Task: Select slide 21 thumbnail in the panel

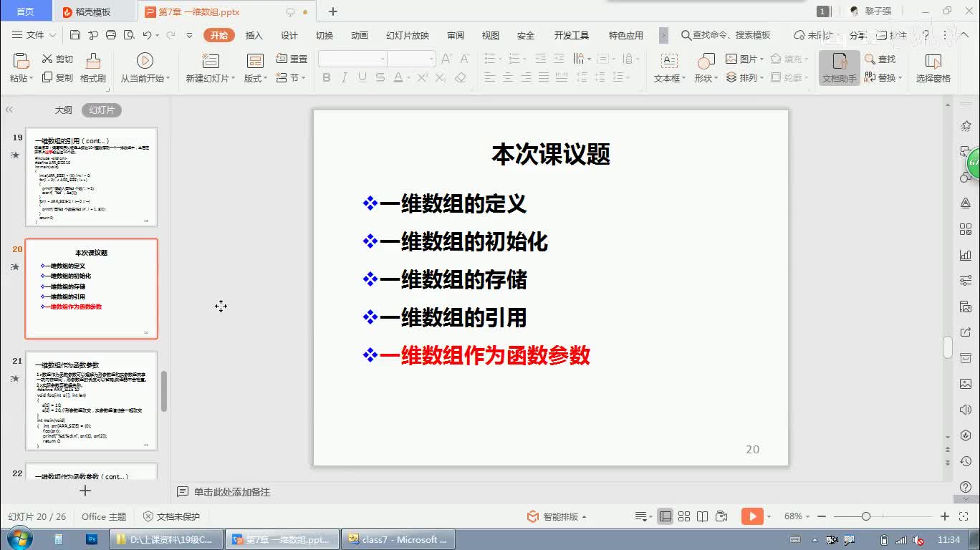Action: tap(91, 400)
